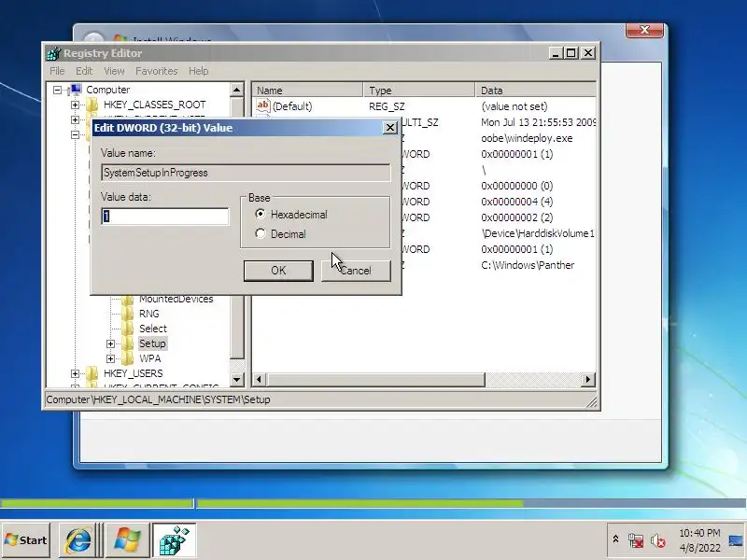Screen dimensions: 747x560
Task: Expand the WPA key node
Action: [110, 358]
